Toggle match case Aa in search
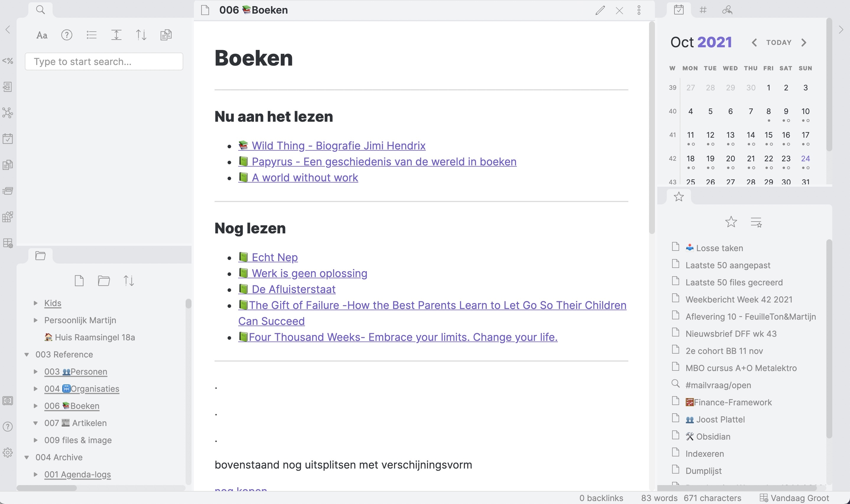This screenshot has width=850, height=504. click(42, 35)
